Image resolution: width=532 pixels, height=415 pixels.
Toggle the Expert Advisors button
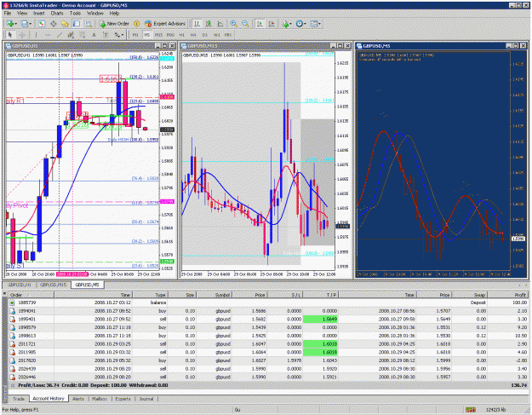pyautogui.click(x=165, y=24)
